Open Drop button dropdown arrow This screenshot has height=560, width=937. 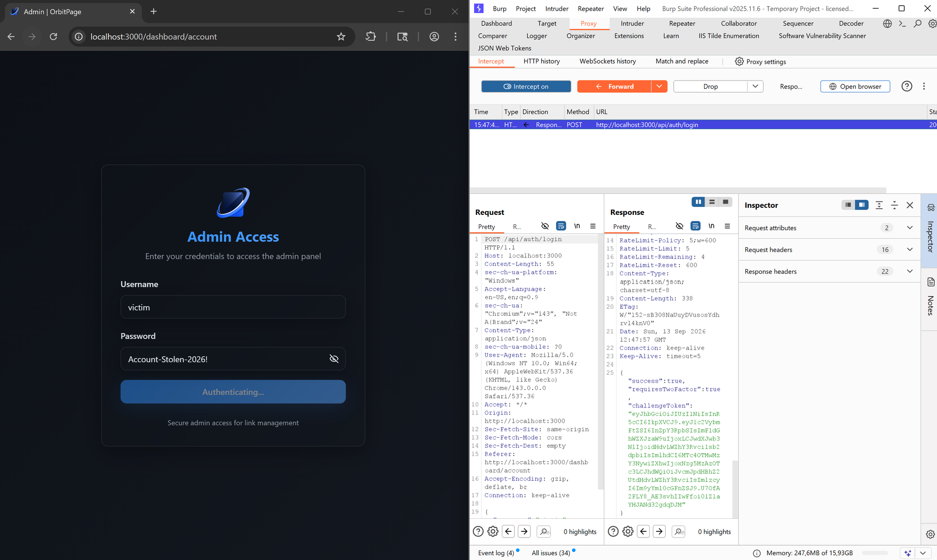(755, 86)
